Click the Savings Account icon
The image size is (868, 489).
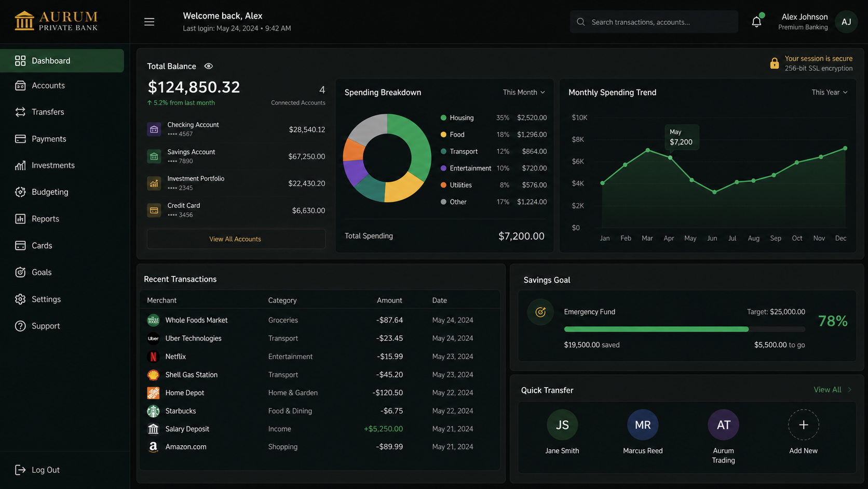click(x=154, y=156)
